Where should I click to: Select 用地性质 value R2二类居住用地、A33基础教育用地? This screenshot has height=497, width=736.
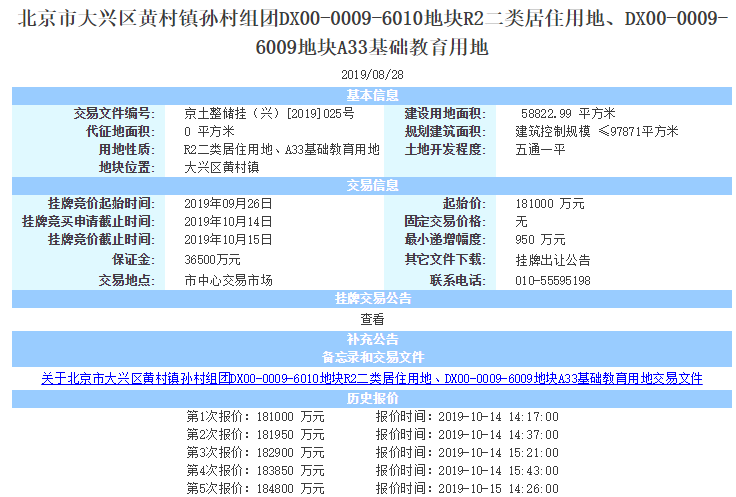point(282,149)
